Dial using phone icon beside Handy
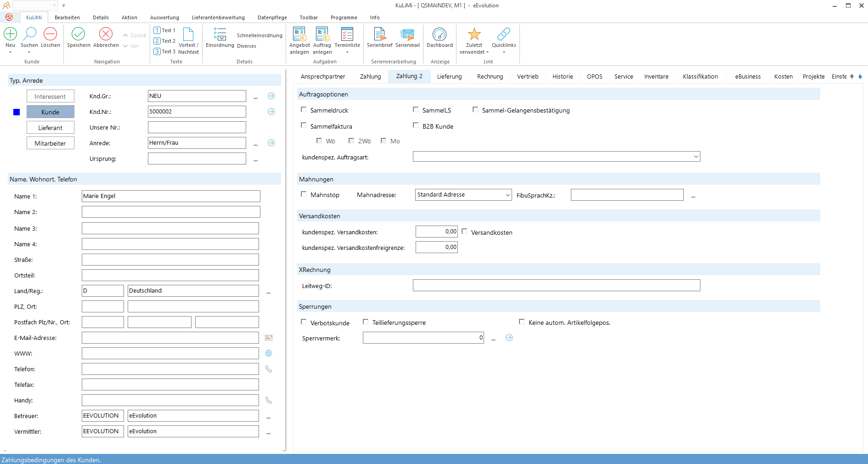868x464 pixels. (269, 400)
